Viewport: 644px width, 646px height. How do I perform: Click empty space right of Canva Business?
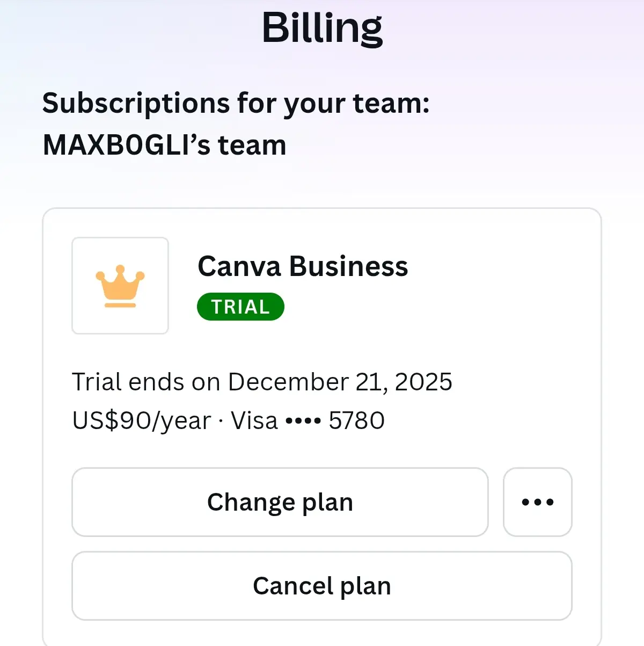tap(494, 266)
